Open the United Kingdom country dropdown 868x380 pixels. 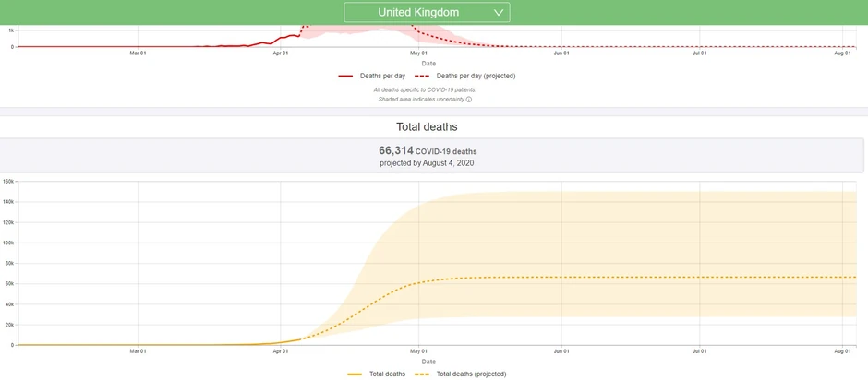coord(426,12)
